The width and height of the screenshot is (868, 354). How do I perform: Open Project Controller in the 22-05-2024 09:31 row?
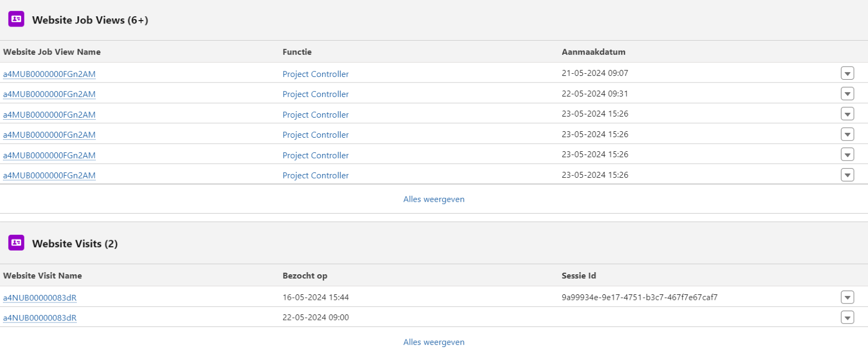tap(315, 94)
